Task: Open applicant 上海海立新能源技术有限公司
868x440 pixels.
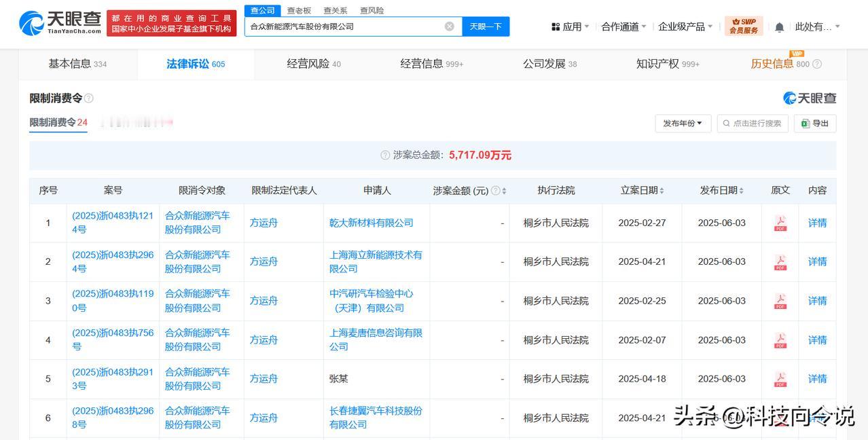Action: [x=376, y=262]
